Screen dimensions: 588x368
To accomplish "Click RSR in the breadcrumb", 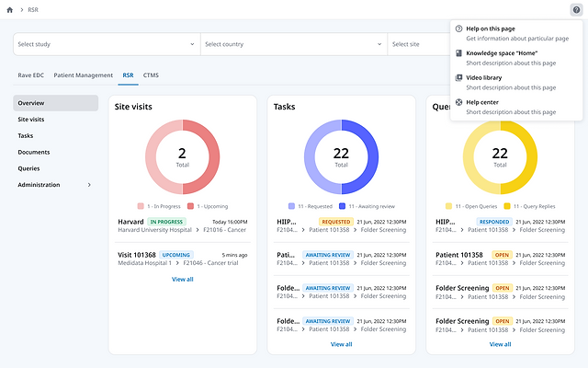I will (x=33, y=10).
